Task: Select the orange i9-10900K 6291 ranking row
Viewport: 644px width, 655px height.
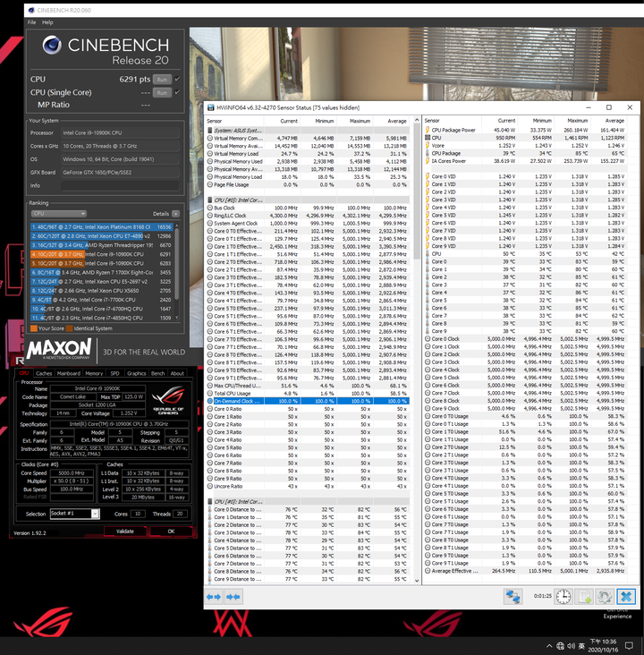Action: click(x=101, y=254)
